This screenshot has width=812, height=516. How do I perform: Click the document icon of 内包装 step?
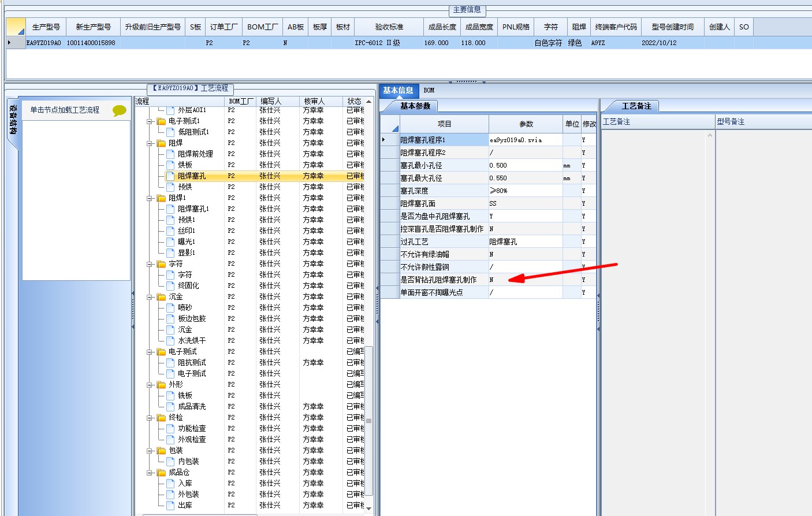point(170,462)
